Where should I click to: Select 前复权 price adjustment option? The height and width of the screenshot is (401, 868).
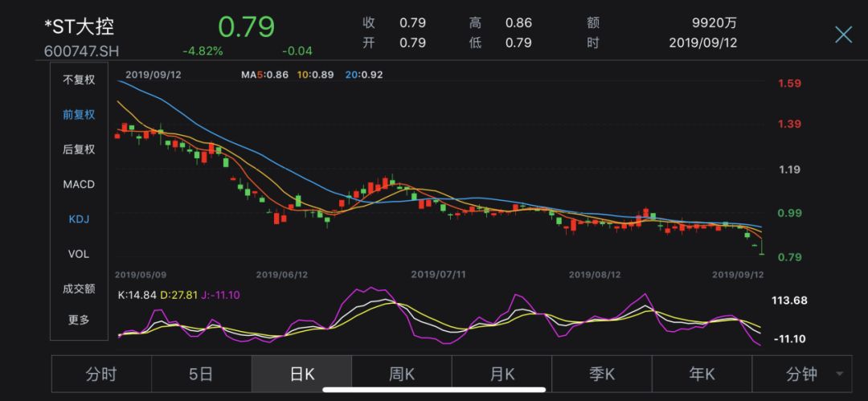pyautogui.click(x=79, y=115)
